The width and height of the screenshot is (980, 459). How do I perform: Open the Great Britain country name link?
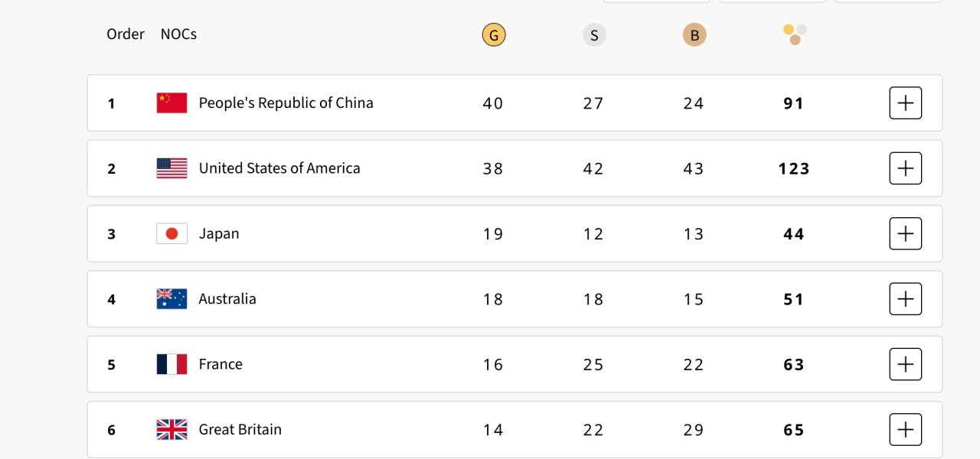(x=240, y=430)
